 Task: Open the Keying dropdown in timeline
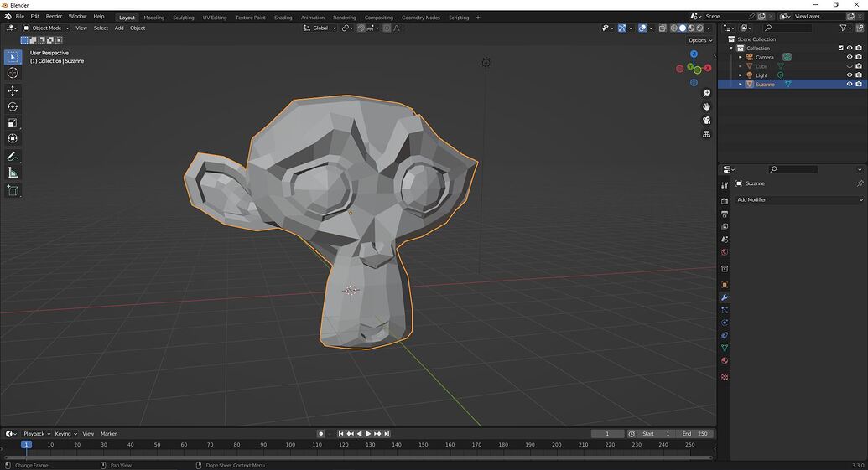pos(66,434)
